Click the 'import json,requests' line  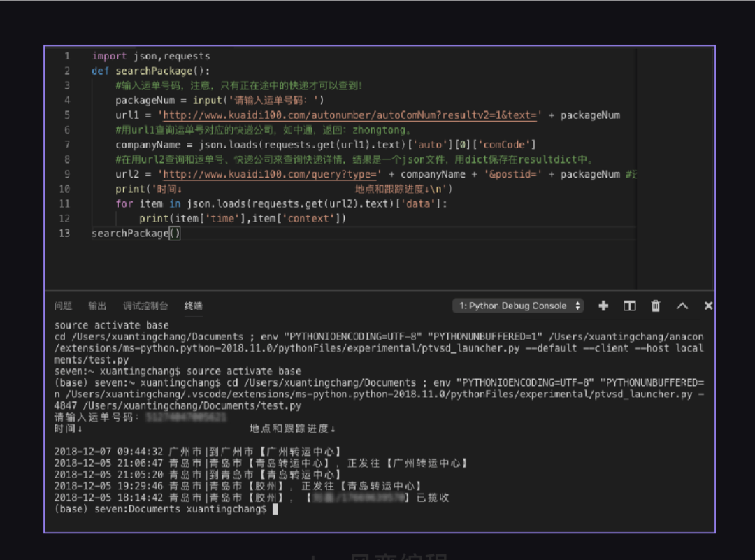point(151,56)
